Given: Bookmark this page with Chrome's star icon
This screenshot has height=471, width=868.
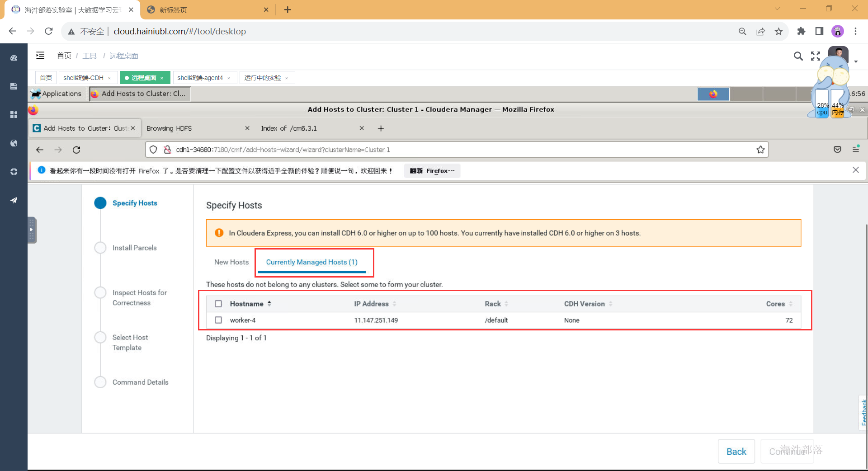Looking at the screenshot, I should click(778, 31).
